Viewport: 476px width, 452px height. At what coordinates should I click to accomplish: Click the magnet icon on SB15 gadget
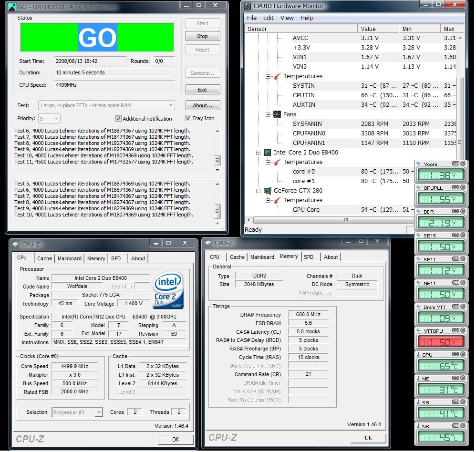[455, 235]
